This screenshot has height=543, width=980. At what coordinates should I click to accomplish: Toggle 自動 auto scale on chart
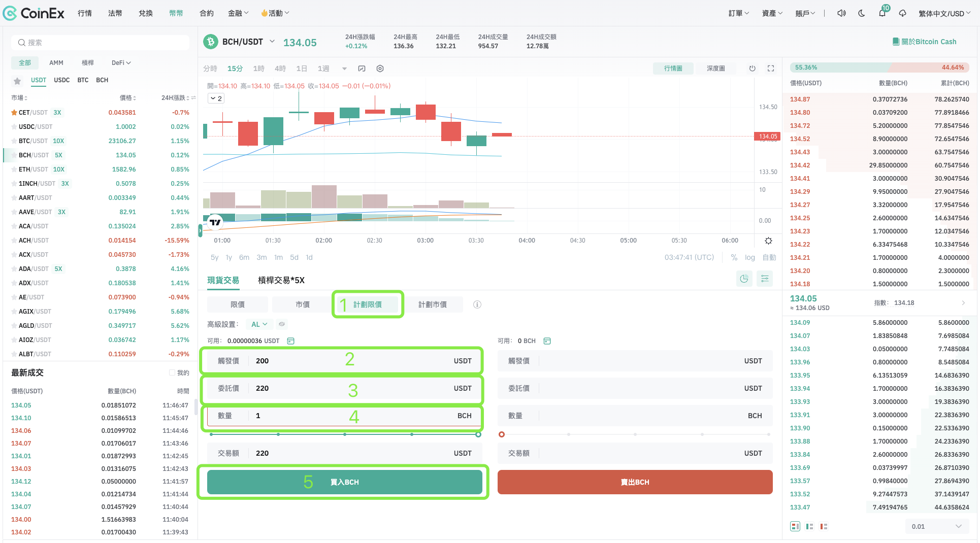769,257
